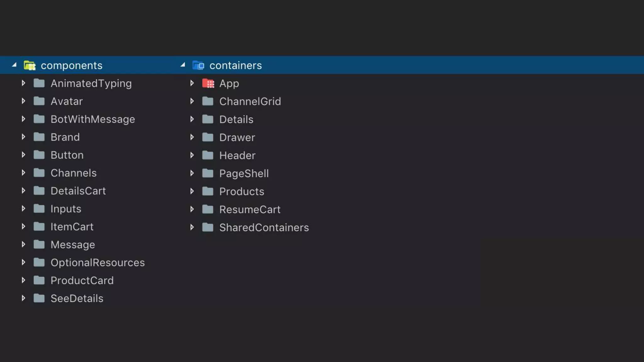
Task: Select the Header folder label
Action: [237, 156]
